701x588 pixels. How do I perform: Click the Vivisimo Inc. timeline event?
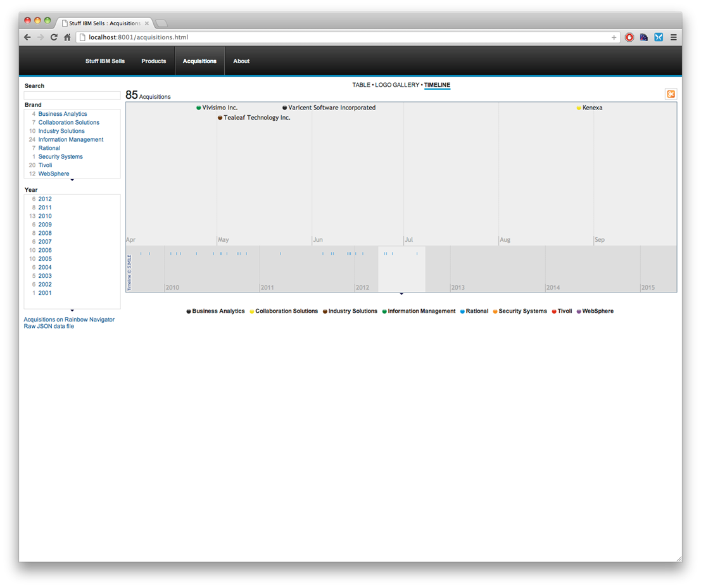[220, 108]
